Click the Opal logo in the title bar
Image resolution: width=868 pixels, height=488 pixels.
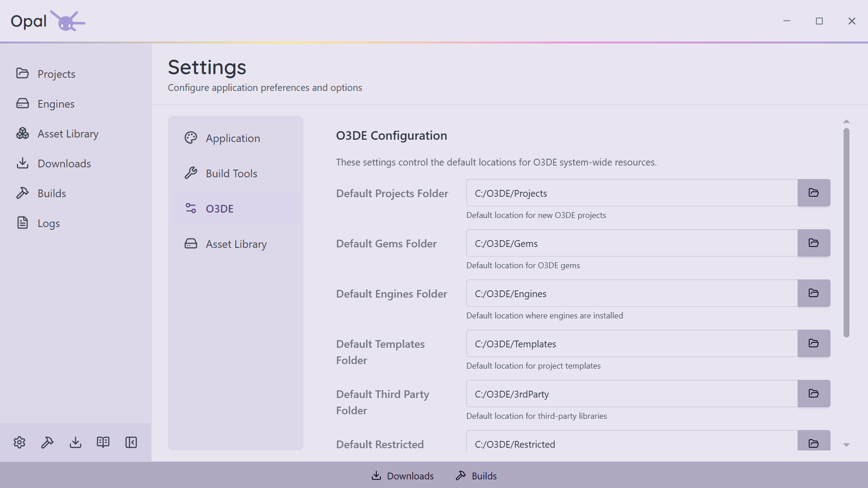[x=48, y=21]
